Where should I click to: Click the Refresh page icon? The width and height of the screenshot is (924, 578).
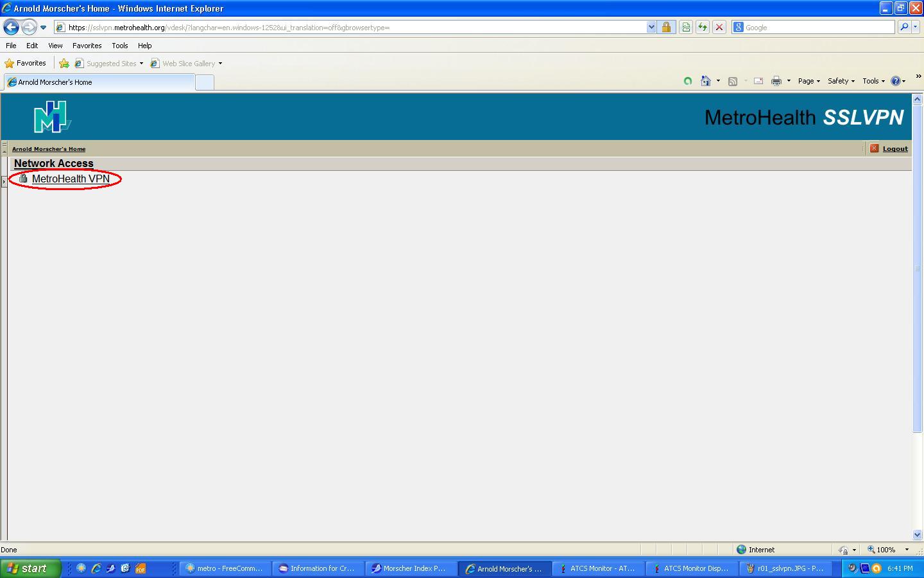click(702, 27)
